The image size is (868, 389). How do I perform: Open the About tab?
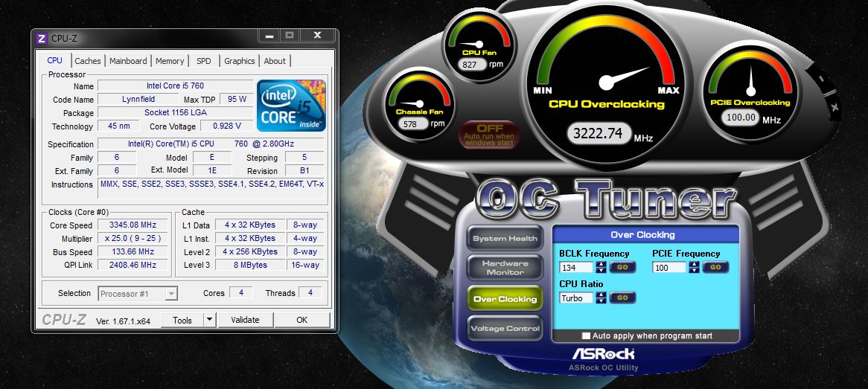(x=275, y=61)
